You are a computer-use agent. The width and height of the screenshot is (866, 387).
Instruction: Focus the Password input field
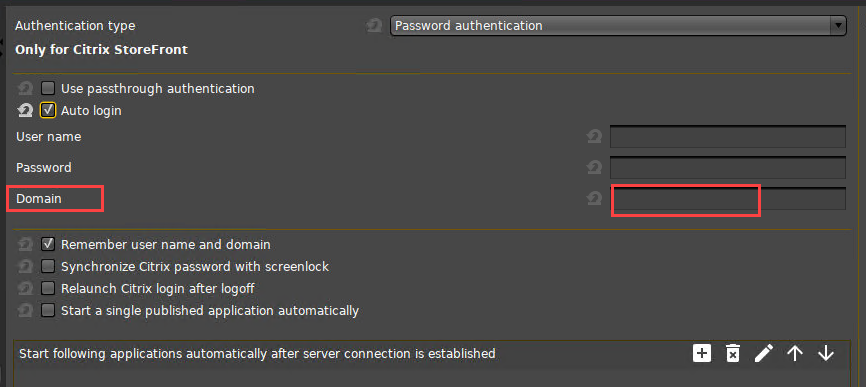click(x=728, y=168)
